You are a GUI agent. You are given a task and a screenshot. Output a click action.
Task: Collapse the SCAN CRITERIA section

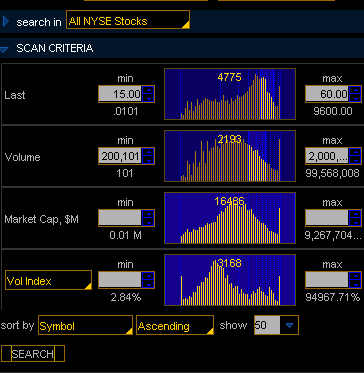[4, 49]
